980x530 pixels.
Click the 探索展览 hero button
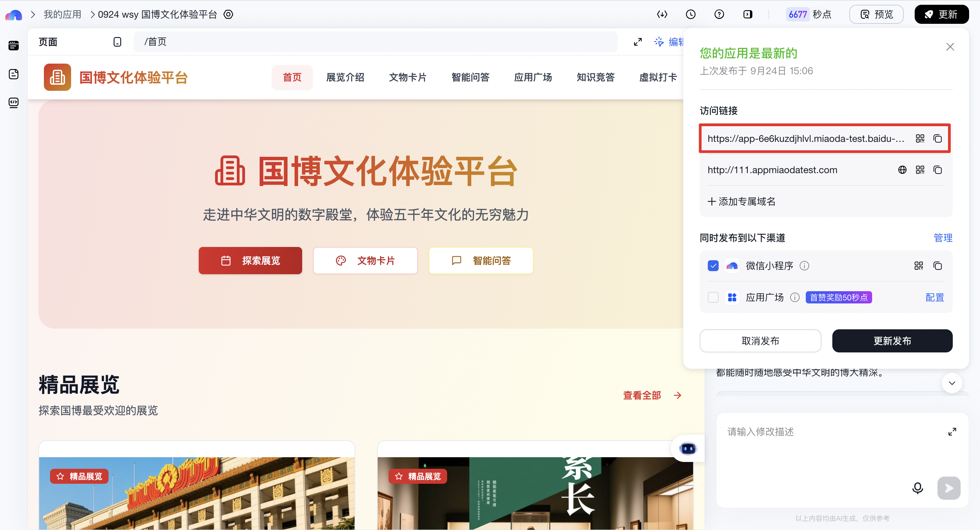tap(250, 261)
